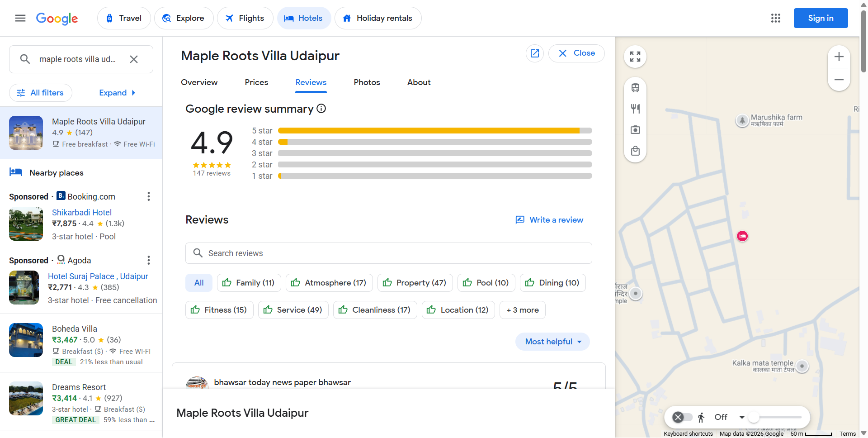Click the 5 star rating bar
This screenshot has height=438, width=868.
click(x=435, y=131)
